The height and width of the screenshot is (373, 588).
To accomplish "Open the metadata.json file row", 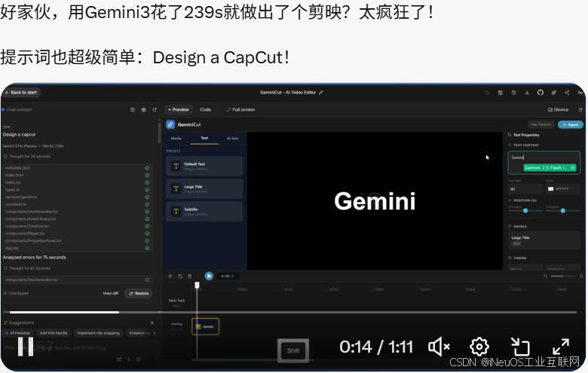I will coord(77,168).
